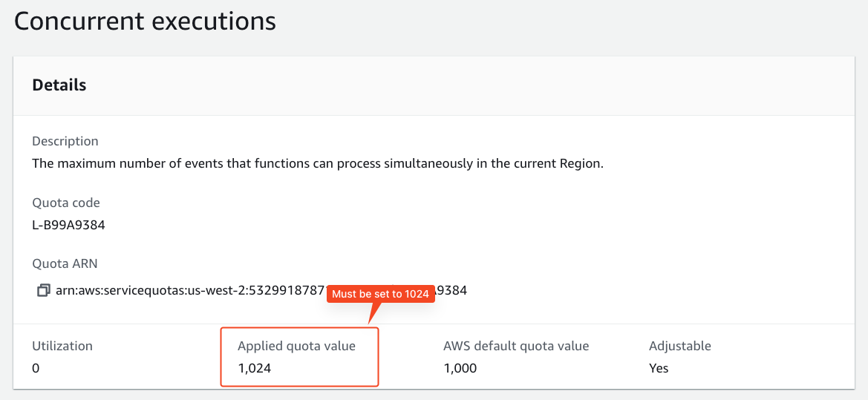Click the Adjustable label
Image resolution: width=868 pixels, height=400 pixels.
(x=680, y=347)
